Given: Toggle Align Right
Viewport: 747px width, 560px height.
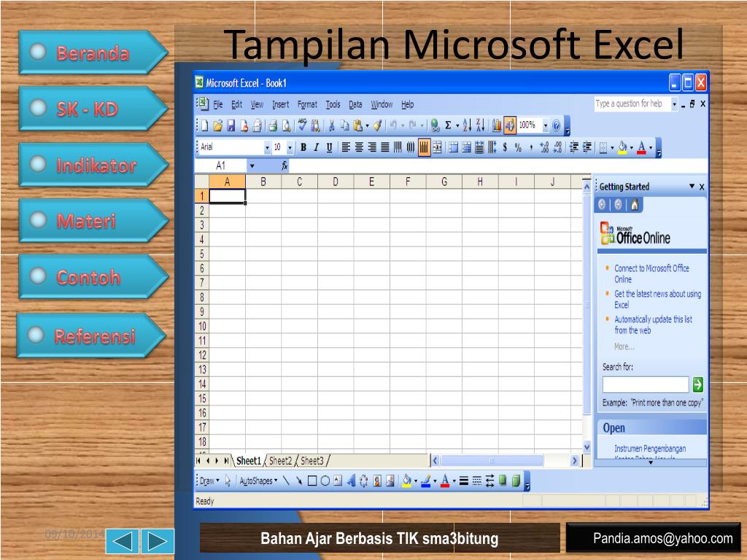Looking at the screenshot, I should (371, 147).
